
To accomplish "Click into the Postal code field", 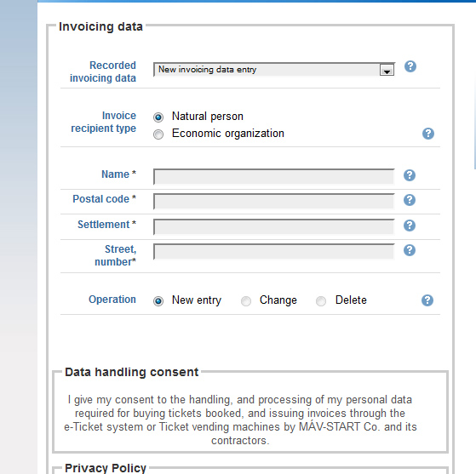I will coord(274,202).
